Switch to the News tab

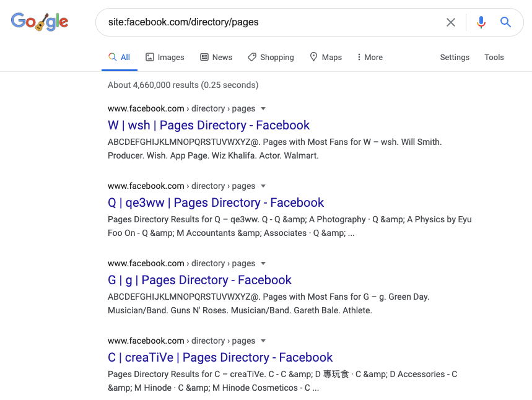tap(216, 57)
